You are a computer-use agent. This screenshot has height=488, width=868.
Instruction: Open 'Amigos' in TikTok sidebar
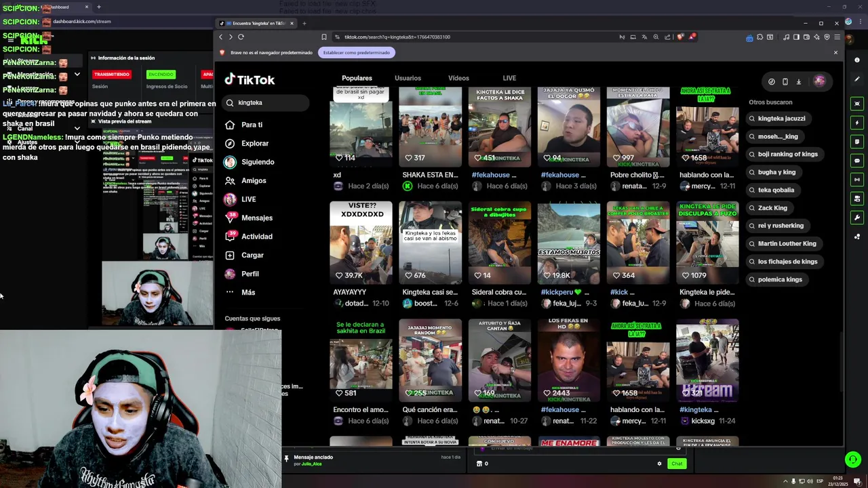tap(245, 181)
